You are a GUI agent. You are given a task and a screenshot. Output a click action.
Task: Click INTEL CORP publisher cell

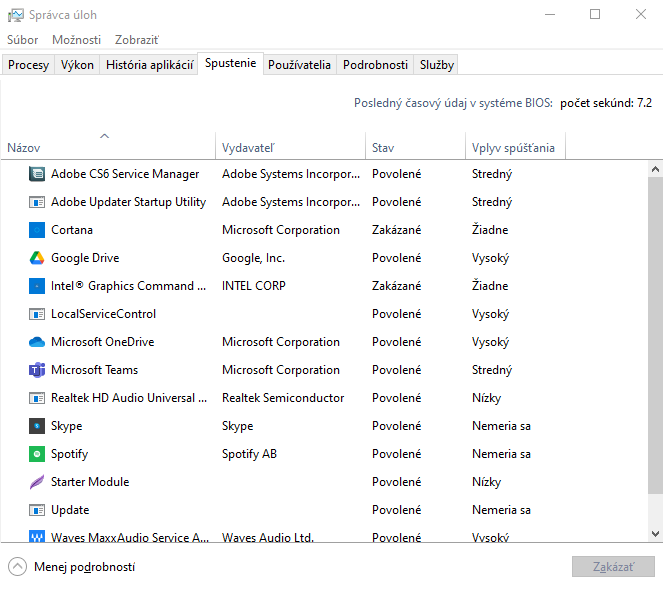[254, 286]
